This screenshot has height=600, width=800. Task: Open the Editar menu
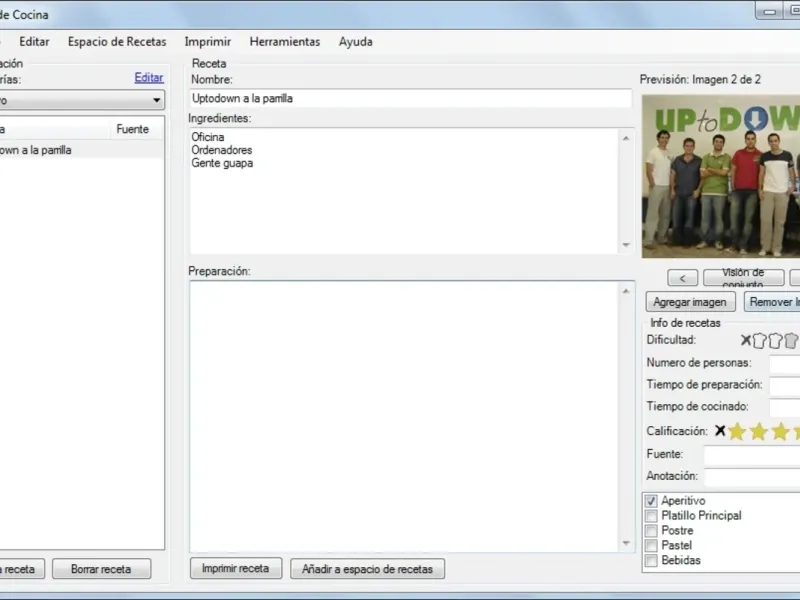pos(34,42)
